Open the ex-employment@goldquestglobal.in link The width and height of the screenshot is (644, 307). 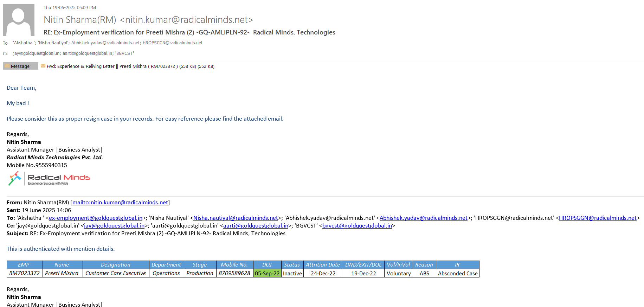96,218
